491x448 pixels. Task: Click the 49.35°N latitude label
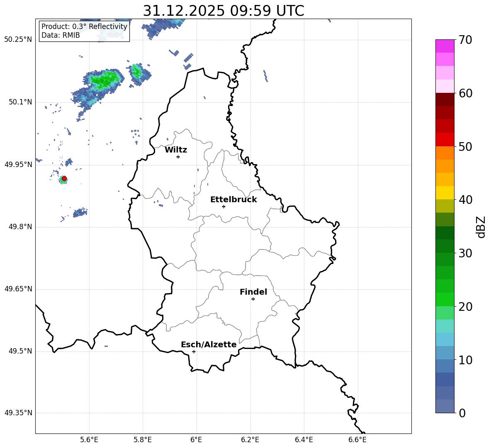point(18,413)
